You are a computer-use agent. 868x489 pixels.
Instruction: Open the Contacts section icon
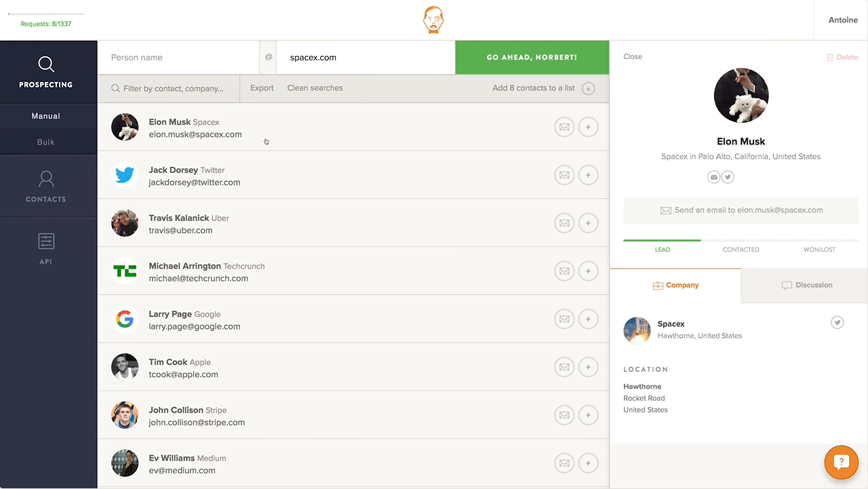[x=46, y=179]
